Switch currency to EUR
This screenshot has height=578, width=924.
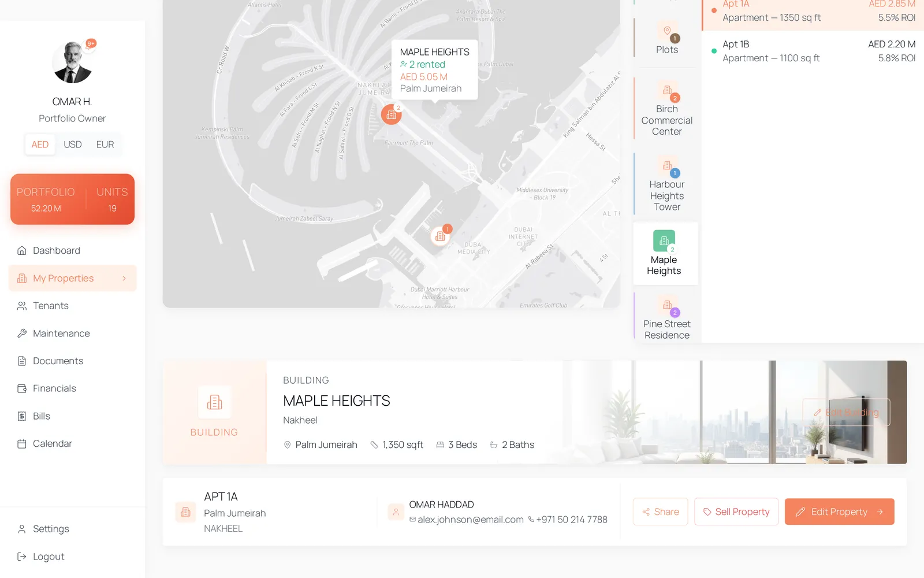coord(105,144)
